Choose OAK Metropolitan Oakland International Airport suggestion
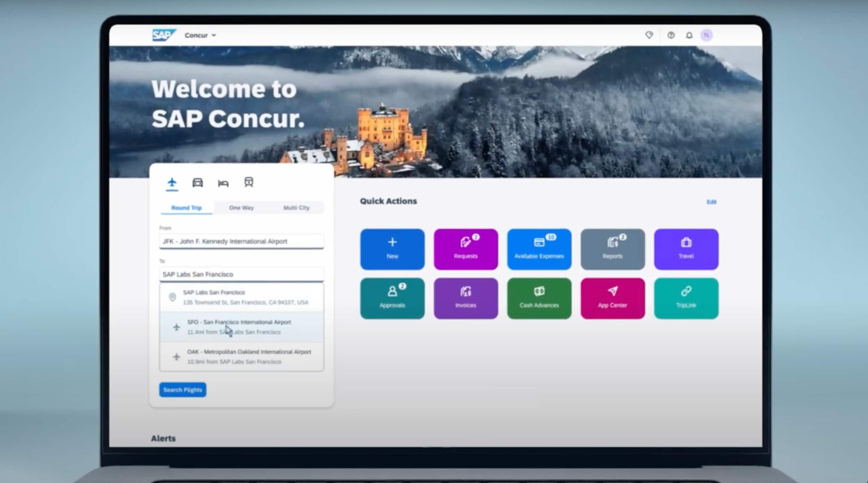 [241, 357]
